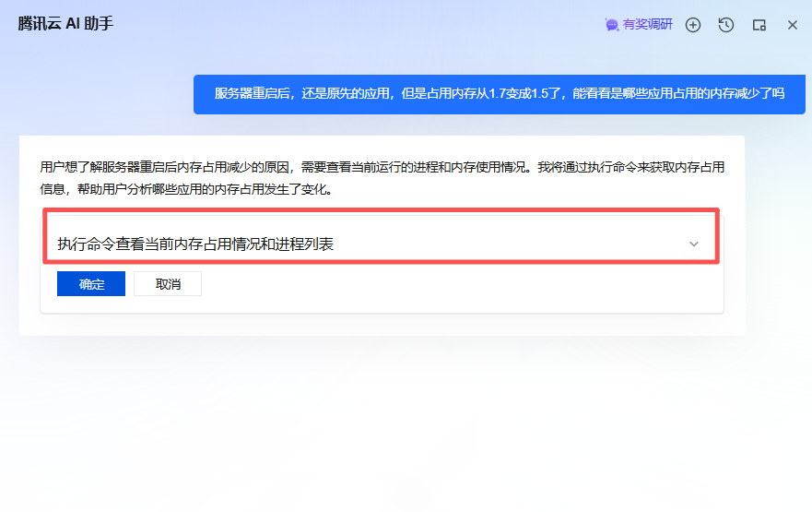
Task: Start a new conversation with plus icon
Action: tap(693, 25)
